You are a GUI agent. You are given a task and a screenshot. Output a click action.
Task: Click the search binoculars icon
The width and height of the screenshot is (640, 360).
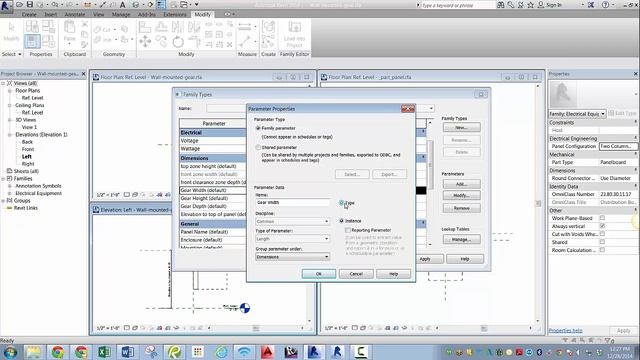click(501, 5)
